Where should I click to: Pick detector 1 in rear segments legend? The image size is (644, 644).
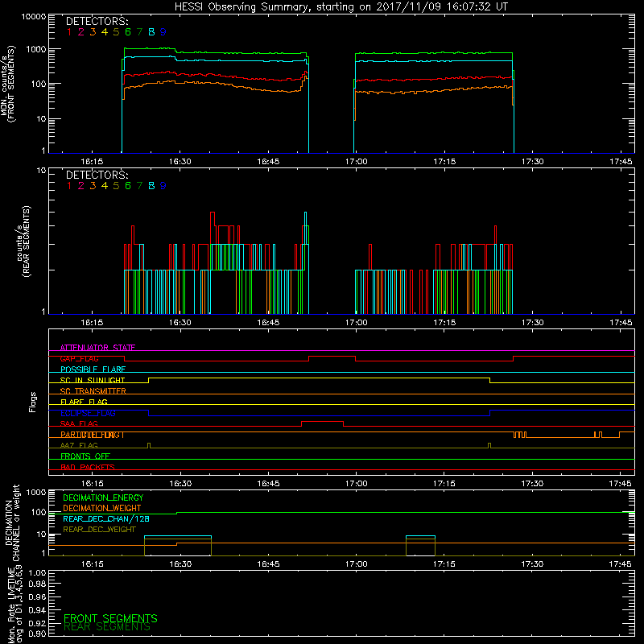point(69,186)
